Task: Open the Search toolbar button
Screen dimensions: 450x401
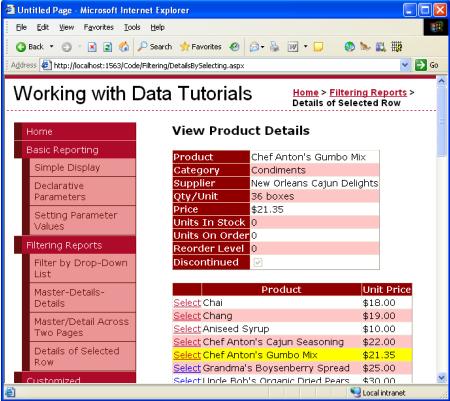Action: (x=155, y=47)
